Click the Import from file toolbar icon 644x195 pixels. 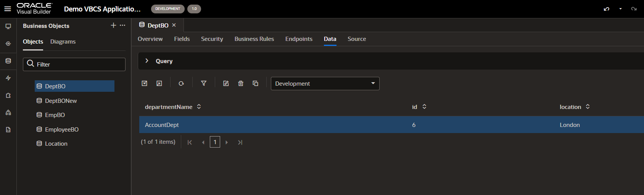point(145,83)
